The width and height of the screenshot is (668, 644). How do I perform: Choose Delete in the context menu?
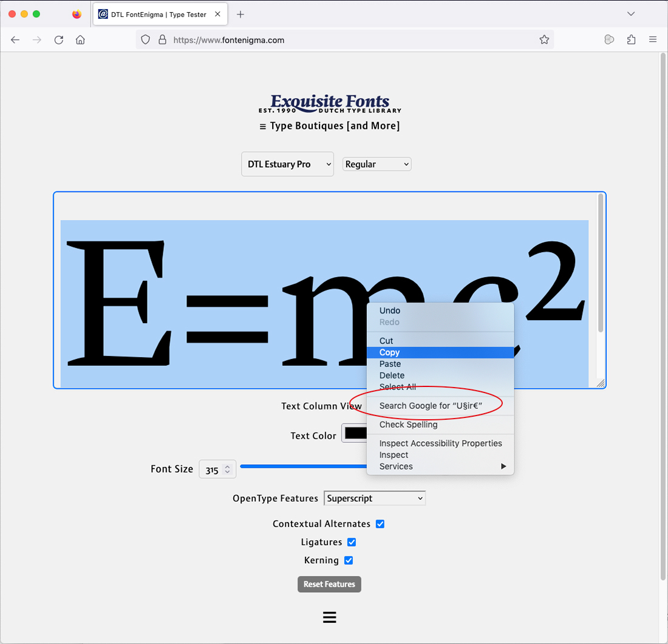pos(440,375)
